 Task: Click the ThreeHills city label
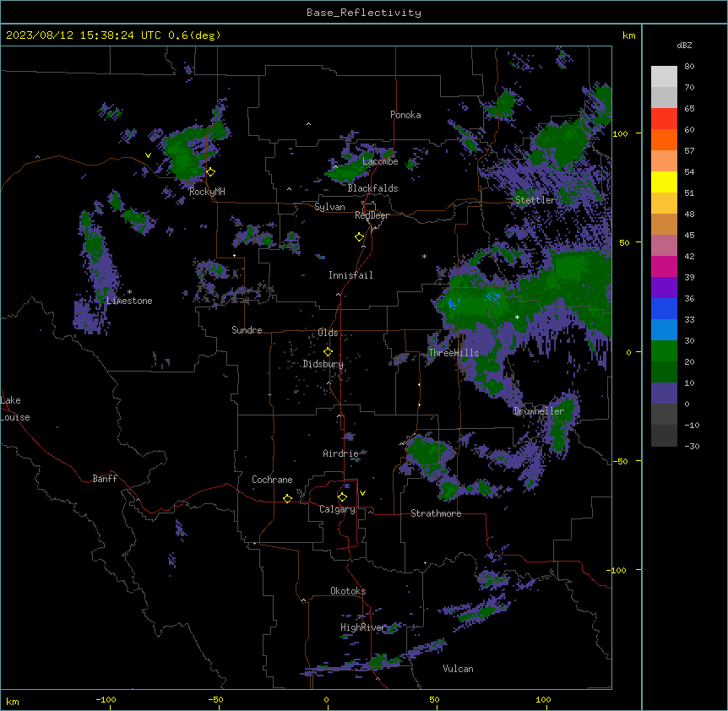tap(454, 353)
